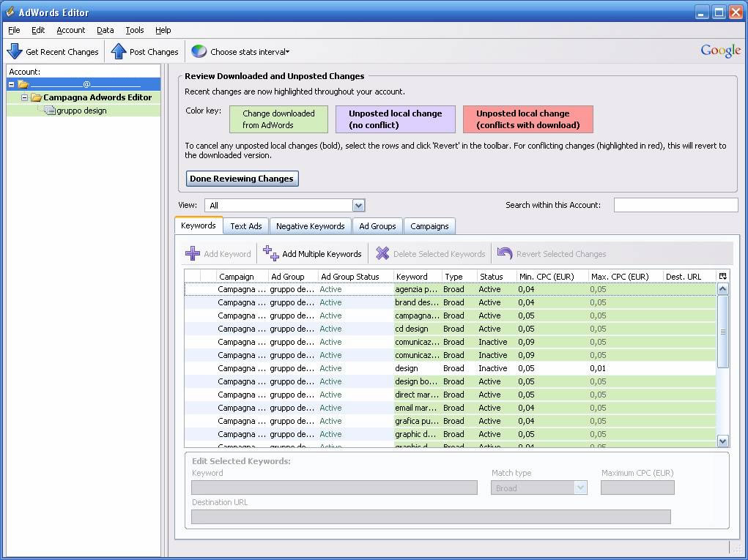The image size is (748, 560).
Task: Open the Help menu
Action: click(163, 30)
